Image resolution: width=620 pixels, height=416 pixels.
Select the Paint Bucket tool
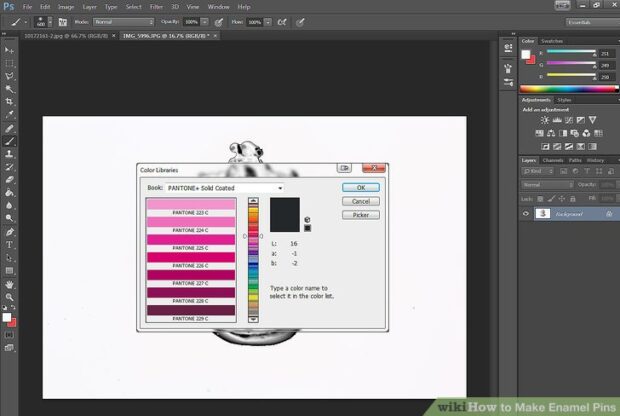(9, 193)
